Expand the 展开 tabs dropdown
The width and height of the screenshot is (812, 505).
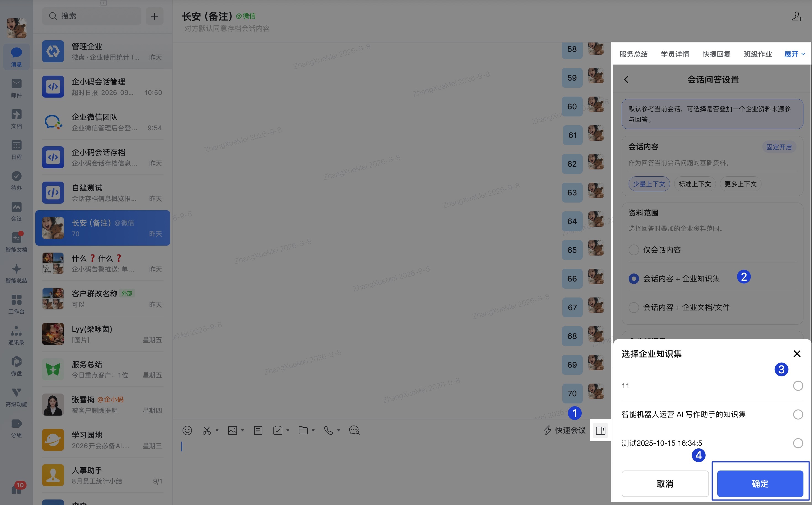[794, 54]
